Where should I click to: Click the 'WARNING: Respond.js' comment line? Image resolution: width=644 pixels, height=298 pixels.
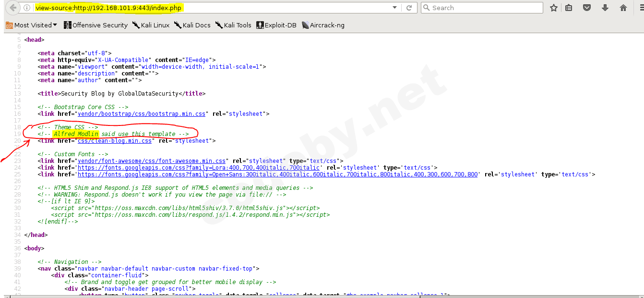(162, 195)
